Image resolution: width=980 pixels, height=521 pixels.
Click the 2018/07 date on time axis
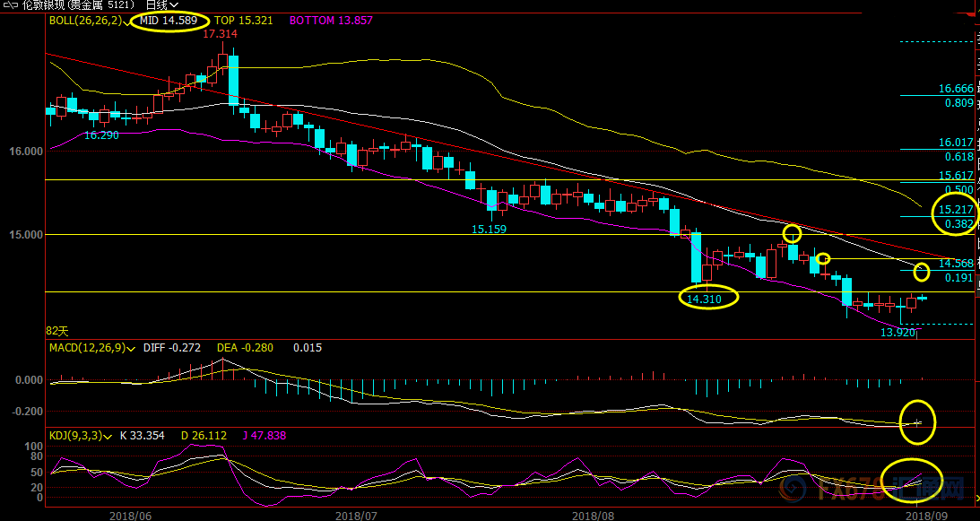click(x=357, y=515)
